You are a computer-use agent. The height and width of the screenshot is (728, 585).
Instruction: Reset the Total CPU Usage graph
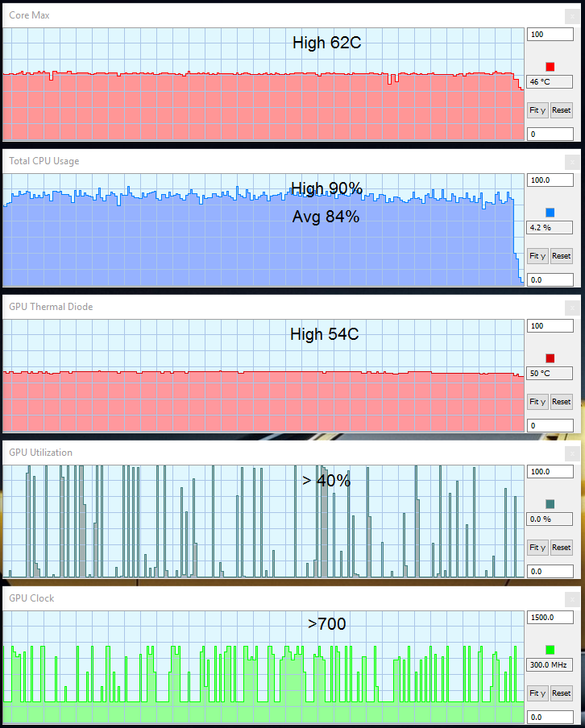[x=562, y=256]
